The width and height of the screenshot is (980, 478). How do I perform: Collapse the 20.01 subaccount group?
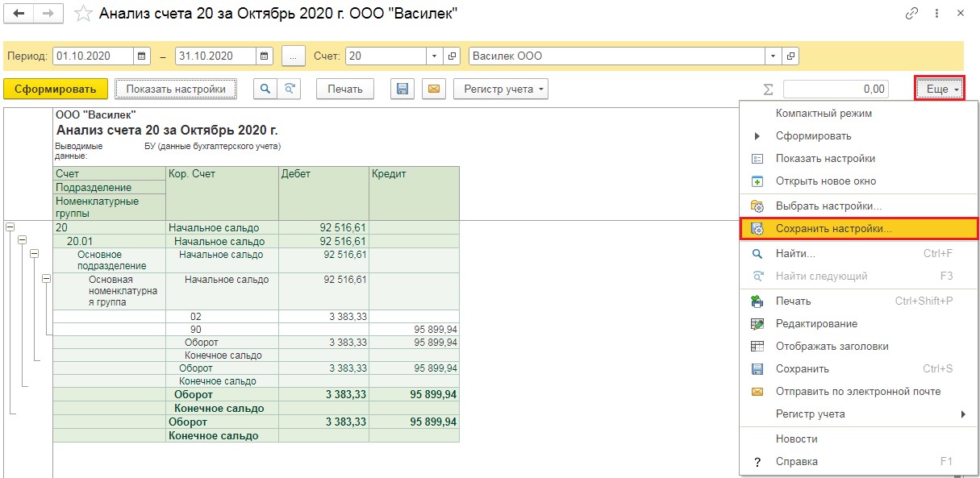coord(23,241)
